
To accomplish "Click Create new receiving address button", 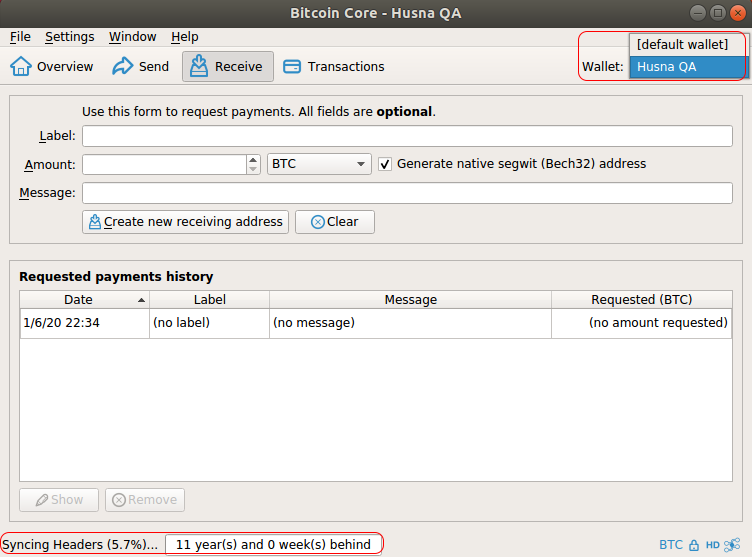I will point(185,222).
